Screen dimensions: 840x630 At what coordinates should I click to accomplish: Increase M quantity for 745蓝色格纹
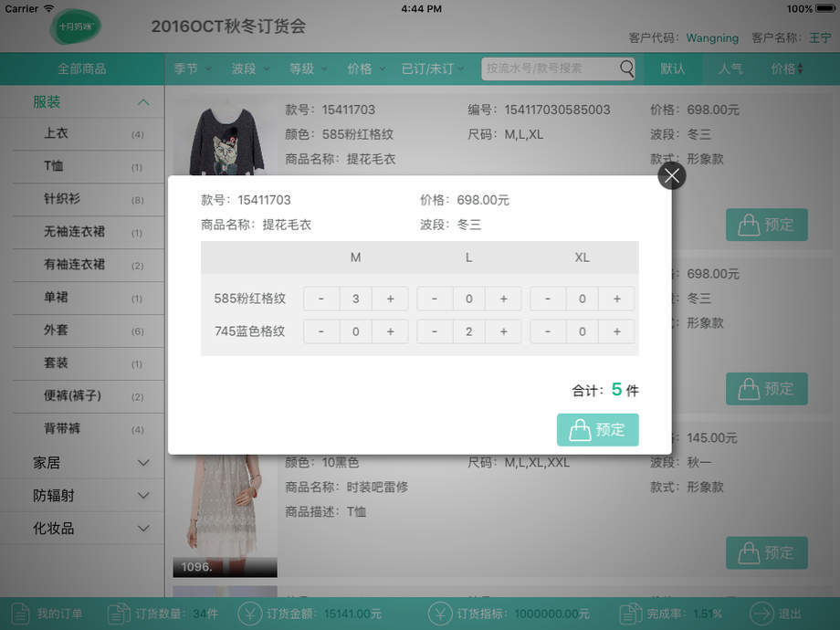click(390, 331)
